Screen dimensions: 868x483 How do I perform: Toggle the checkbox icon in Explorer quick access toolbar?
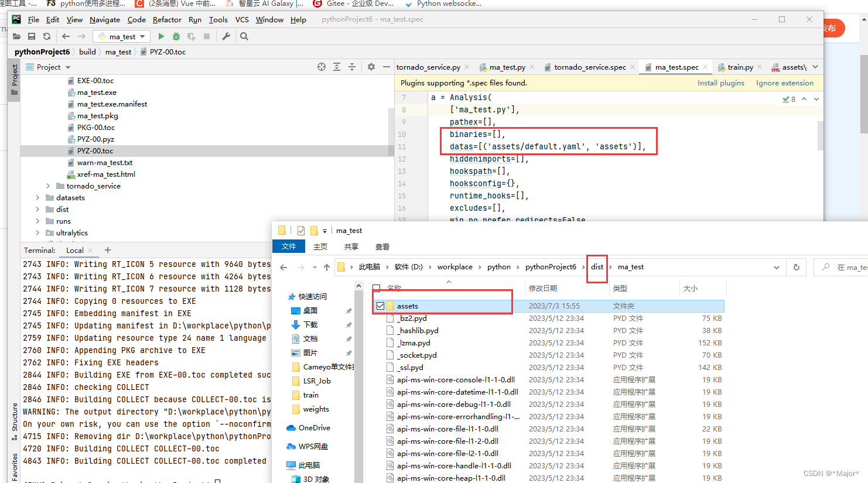coord(300,230)
